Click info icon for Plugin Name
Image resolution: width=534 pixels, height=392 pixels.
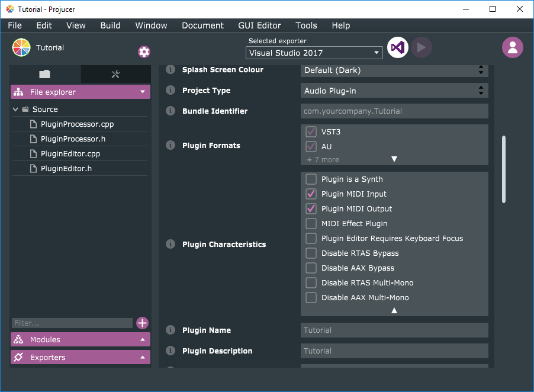tap(171, 330)
